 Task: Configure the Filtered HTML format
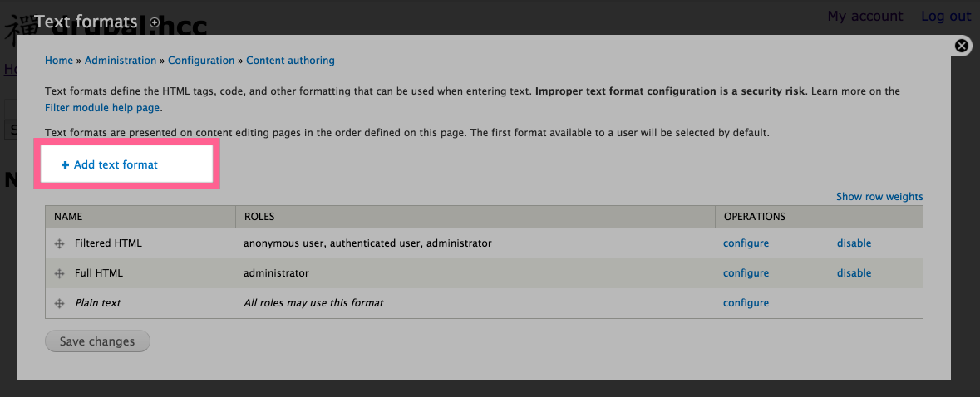pyautogui.click(x=746, y=243)
